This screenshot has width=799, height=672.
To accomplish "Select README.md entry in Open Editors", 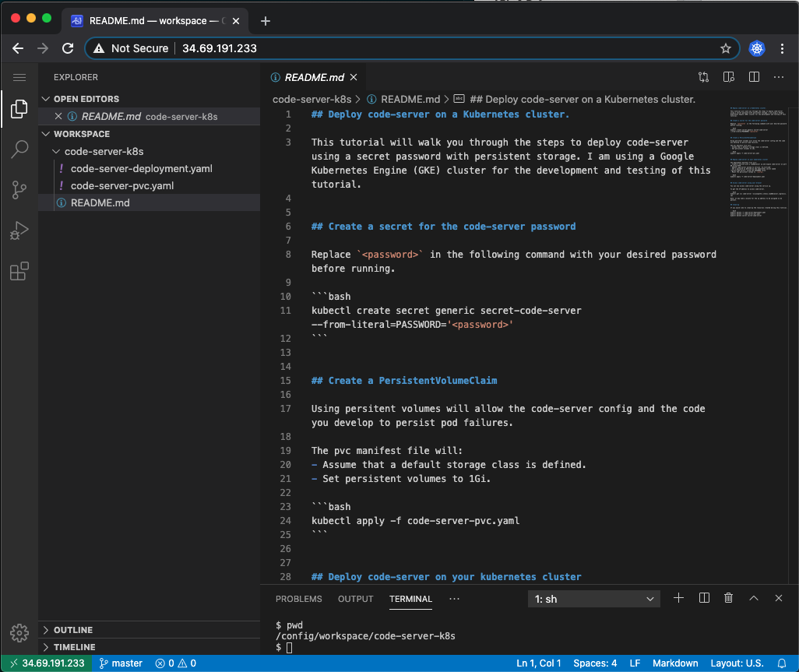I will point(150,116).
